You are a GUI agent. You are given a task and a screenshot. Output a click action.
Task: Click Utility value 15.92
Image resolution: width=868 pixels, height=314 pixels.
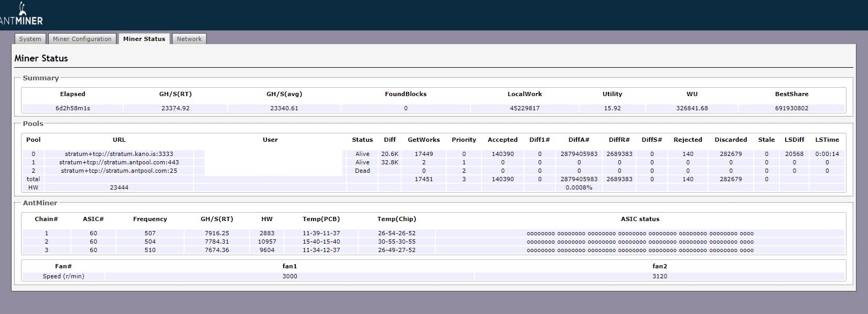pos(612,108)
